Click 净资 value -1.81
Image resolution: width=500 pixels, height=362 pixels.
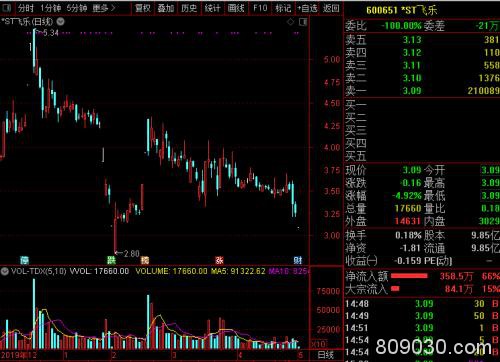click(410, 248)
